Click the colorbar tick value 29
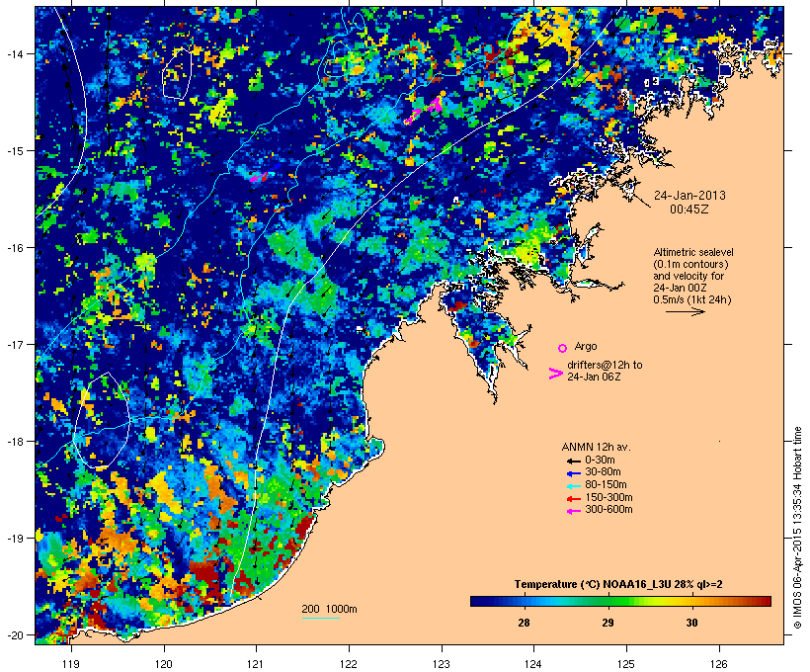Viewport: 810px width, 672px height. [x=608, y=623]
